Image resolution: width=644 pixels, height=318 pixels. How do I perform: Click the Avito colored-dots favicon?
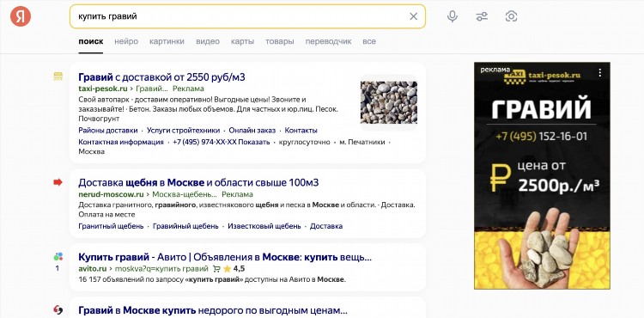[x=58, y=257]
